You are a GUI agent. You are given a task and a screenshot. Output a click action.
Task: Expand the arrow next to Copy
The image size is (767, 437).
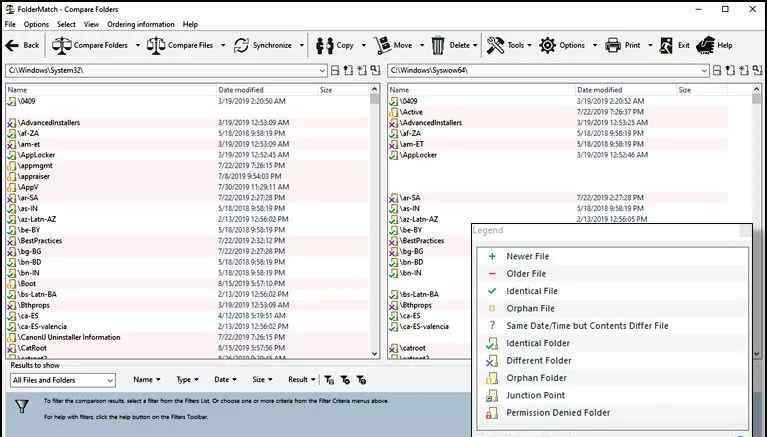click(x=363, y=45)
